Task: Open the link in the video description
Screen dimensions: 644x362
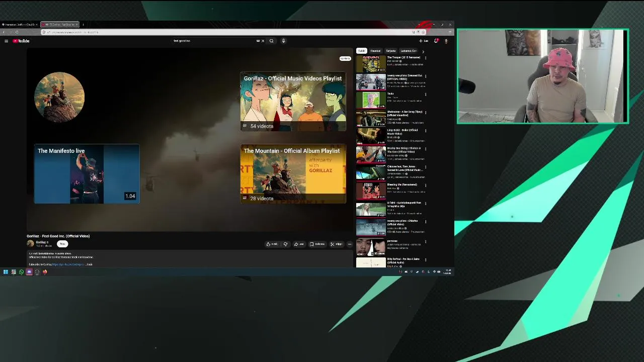Action: click(68, 264)
